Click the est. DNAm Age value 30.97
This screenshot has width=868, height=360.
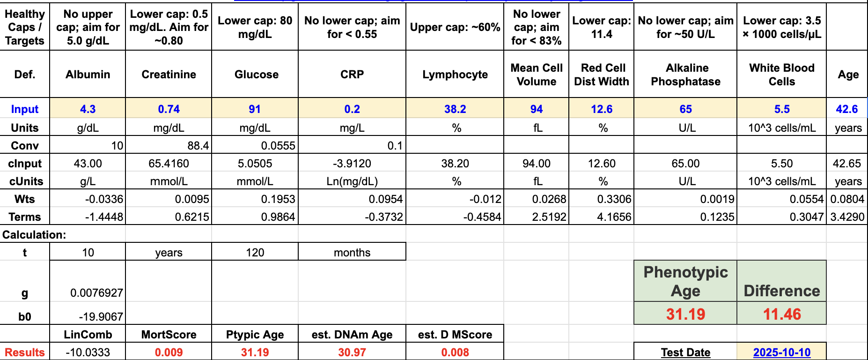[x=352, y=352]
